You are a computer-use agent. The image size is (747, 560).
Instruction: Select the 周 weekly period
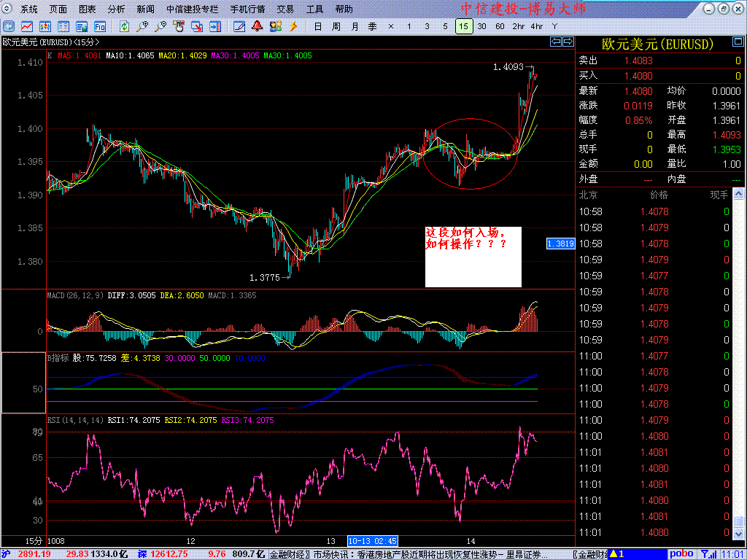tap(336, 27)
